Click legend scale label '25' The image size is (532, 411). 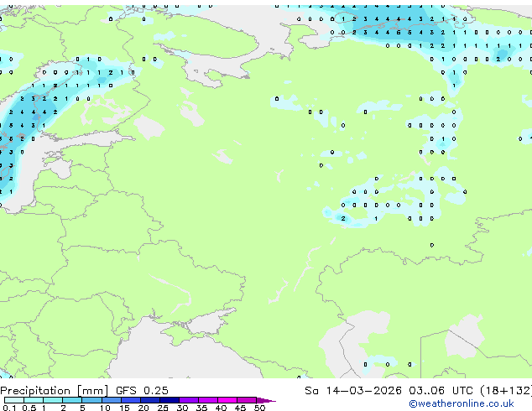click(163, 408)
